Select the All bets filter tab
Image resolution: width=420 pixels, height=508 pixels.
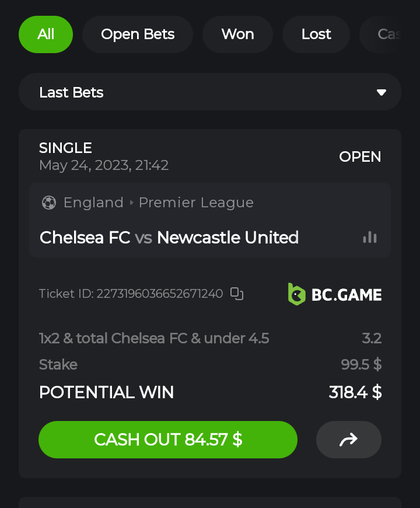click(45, 34)
